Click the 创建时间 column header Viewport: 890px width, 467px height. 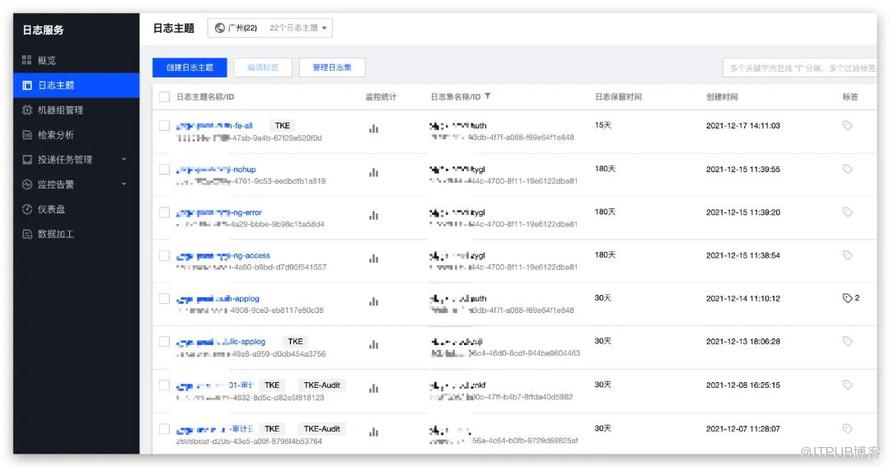pyautogui.click(x=722, y=97)
